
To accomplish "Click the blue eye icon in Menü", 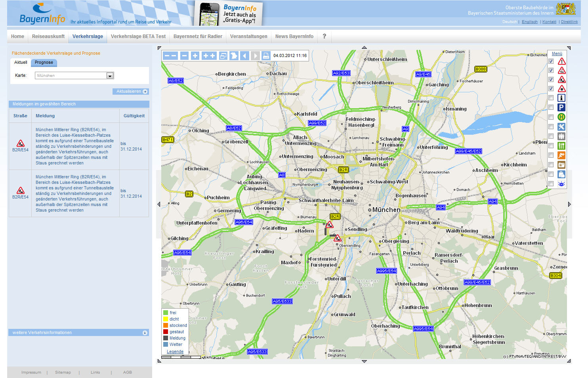I will coord(561,184).
